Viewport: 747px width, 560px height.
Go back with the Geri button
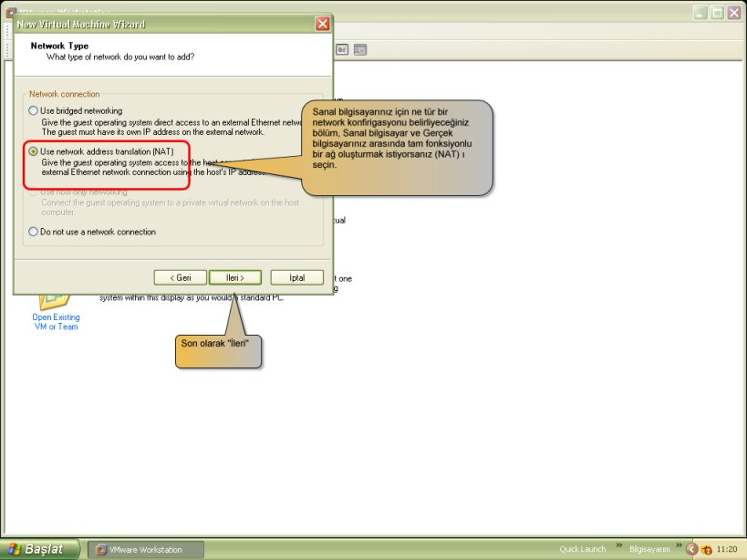pyautogui.click(x=180, y=277)
